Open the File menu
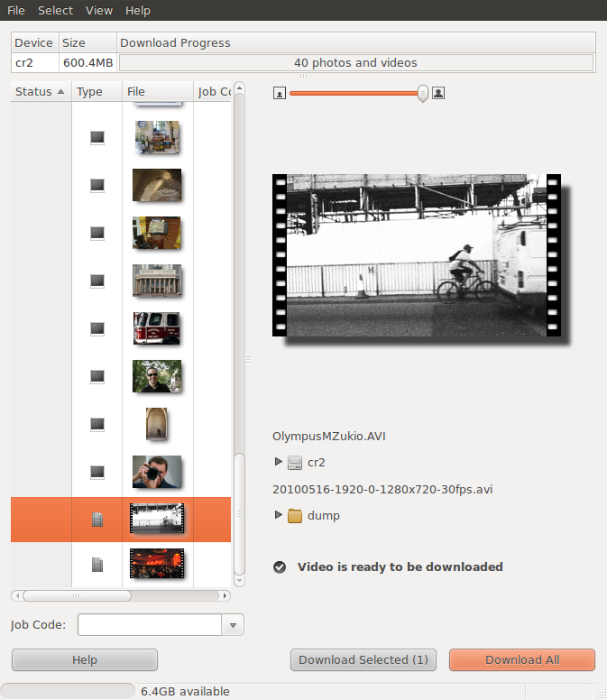 click(16, 11)
